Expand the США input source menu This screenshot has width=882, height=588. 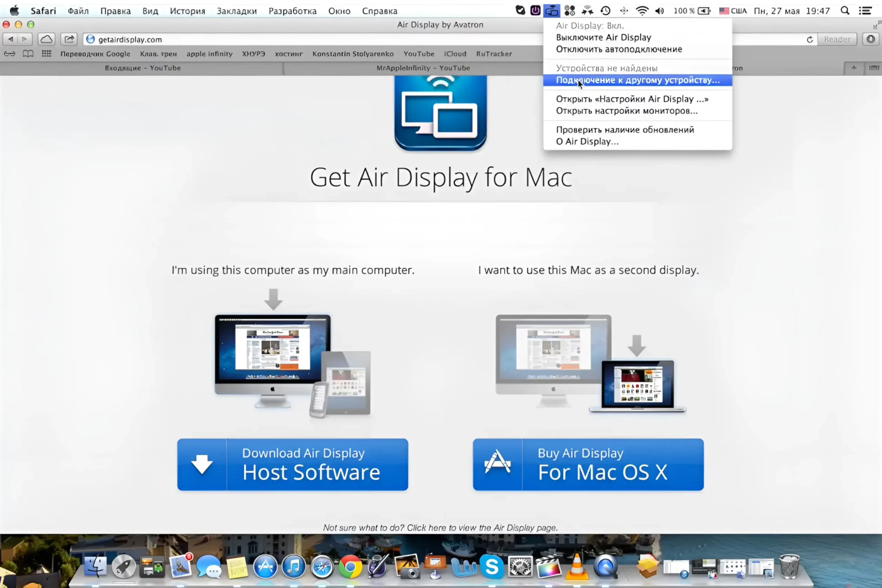coord(733,11)
